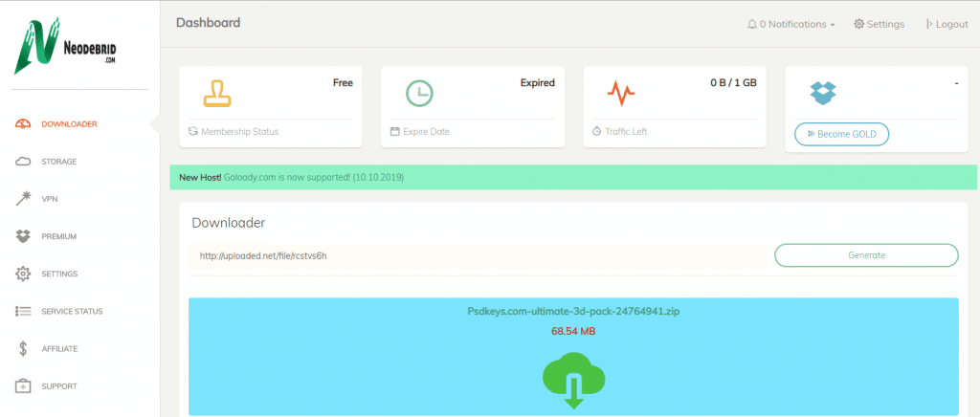Click the red pulse traffic icon

pyautogui.click(x=621, y=94)
